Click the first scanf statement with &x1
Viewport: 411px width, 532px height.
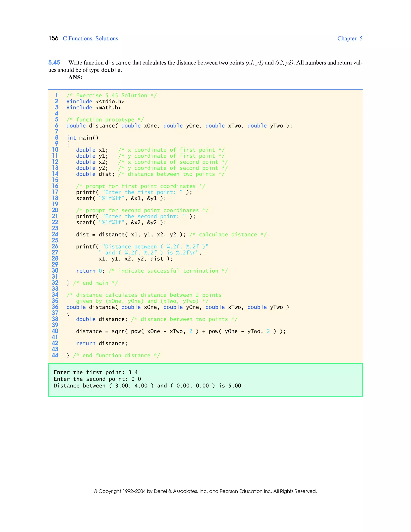tap(121, 198)
